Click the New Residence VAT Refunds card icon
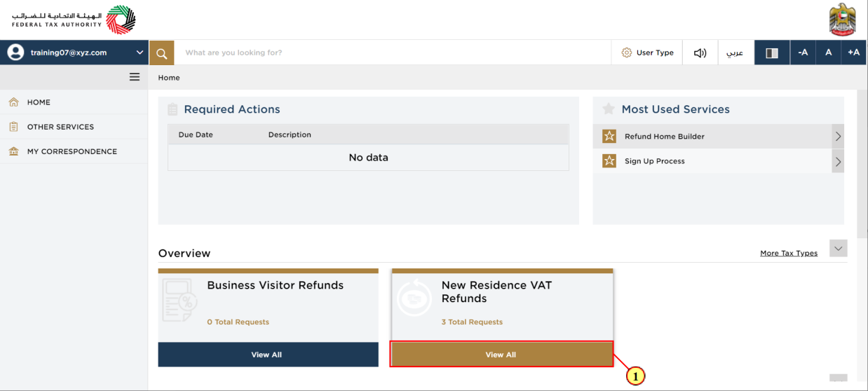Image resolution: width=868 pixels, height=391 pixels. 415,297
